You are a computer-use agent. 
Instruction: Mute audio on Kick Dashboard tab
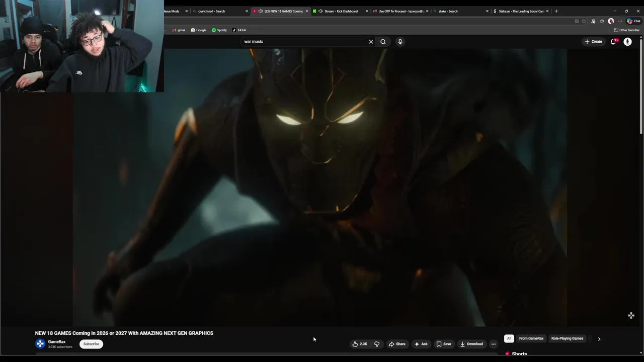pos(320,11)
